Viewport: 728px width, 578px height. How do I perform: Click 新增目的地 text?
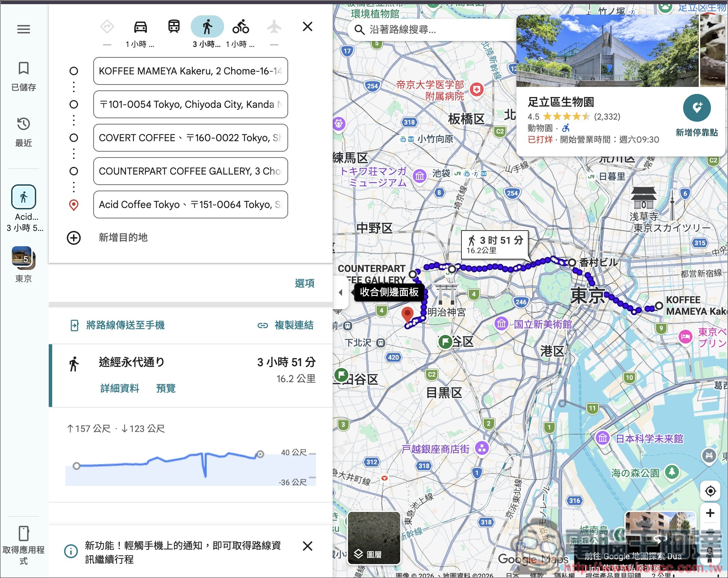123,238
